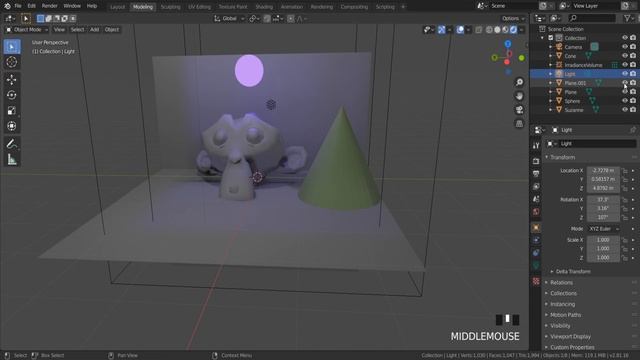Expand the Relations panel
This screenshot has height=360, width=640.
point(561,282)
